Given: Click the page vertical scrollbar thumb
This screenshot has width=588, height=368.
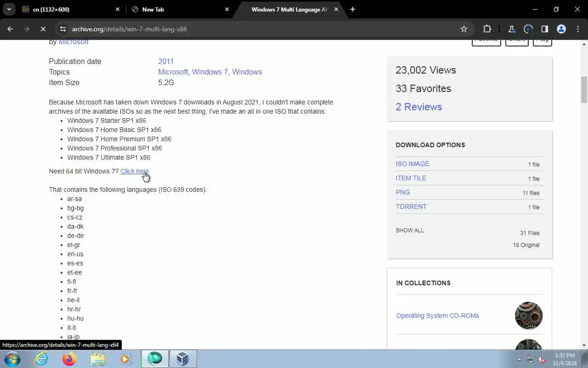Looking at the screenshot, I should 584,90.
